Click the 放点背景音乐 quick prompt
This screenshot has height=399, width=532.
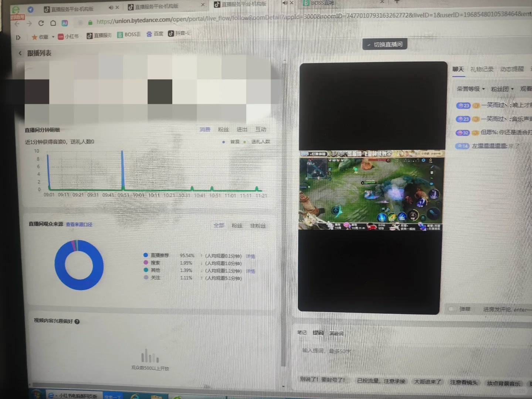pyautogui.click(x=504, y=383)
